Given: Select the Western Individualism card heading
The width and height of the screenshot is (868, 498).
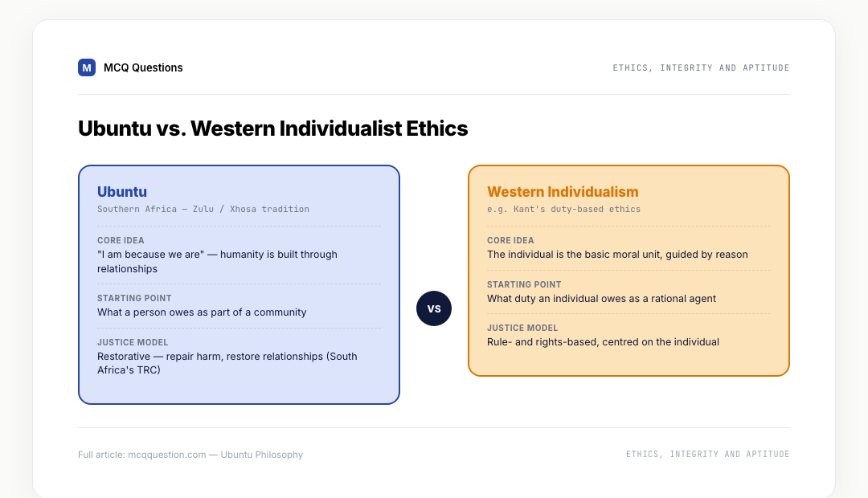Looking at the screenshot, I should coord(563,191).
